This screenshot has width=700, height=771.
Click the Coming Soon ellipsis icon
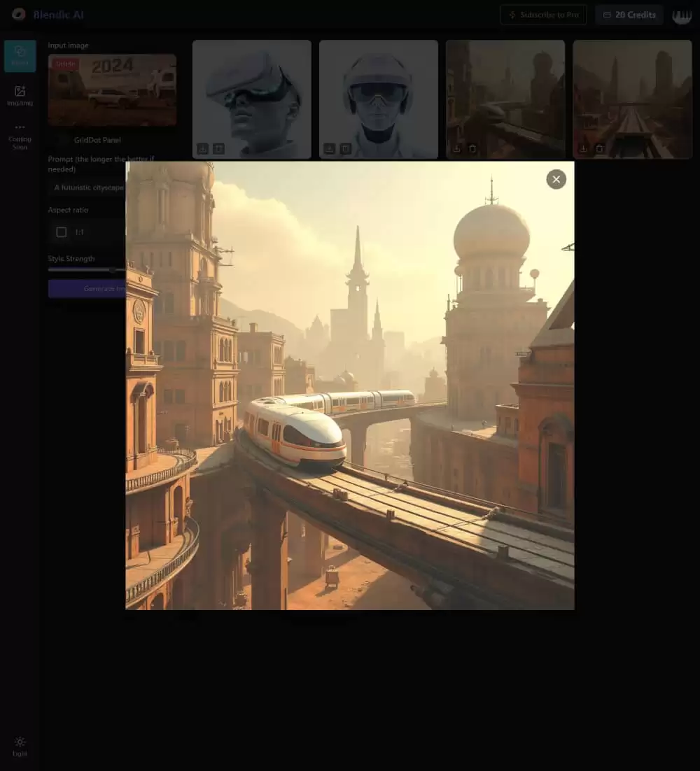(20, 127)
